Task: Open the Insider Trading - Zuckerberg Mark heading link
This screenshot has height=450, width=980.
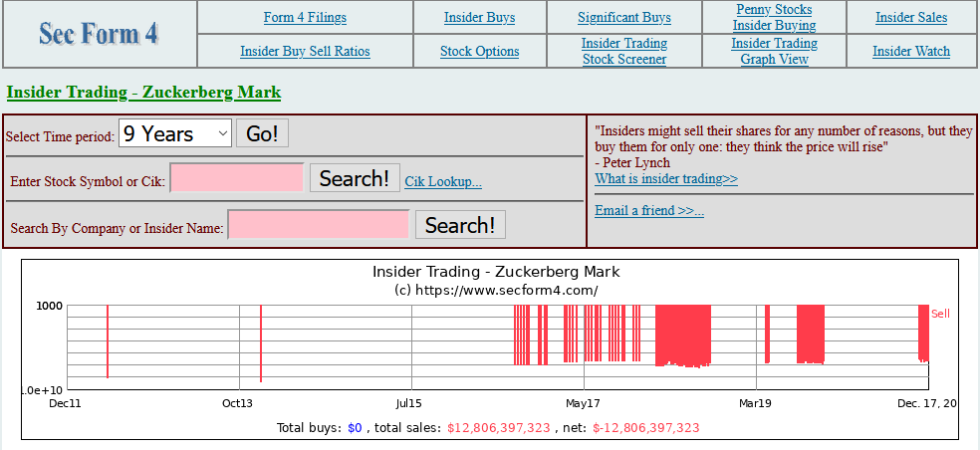Action: coord(143,93)
